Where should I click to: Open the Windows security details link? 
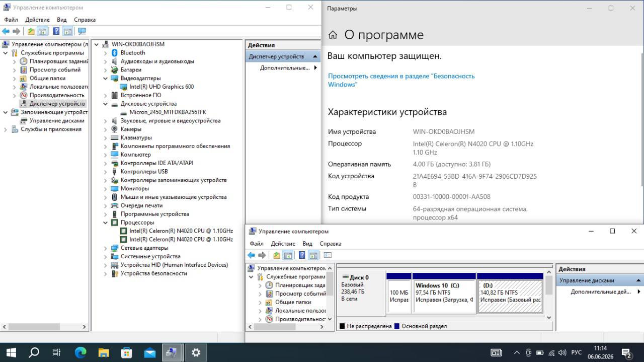401,80
